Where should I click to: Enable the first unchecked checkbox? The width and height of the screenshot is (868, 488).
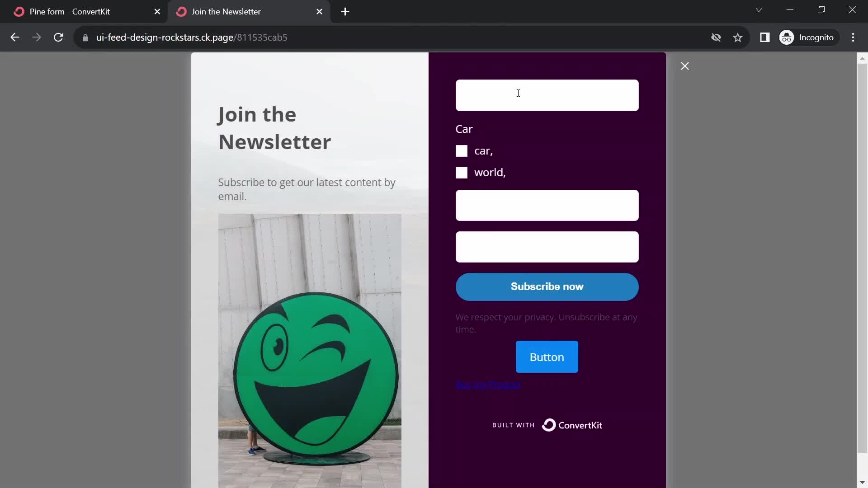pos(462,151)
